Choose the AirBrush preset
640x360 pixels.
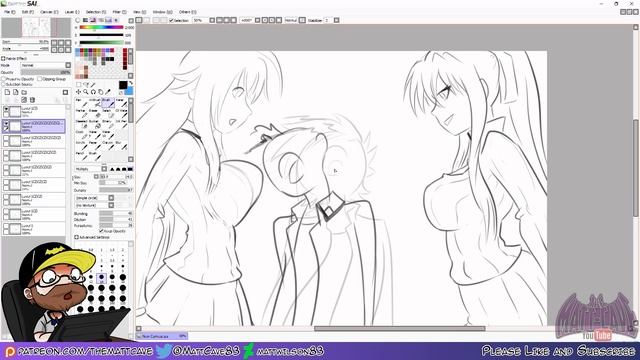(94, 103)
